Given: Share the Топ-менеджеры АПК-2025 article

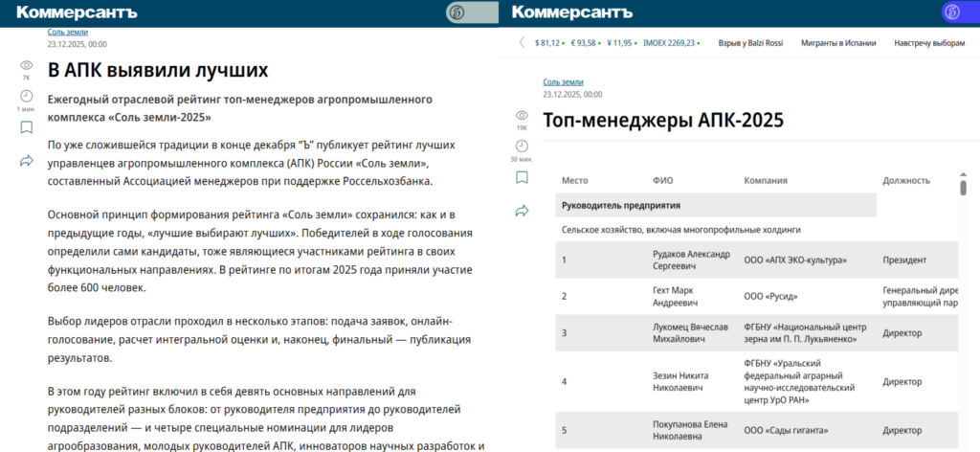Looking at the screenshot, I should pos(522,211).
